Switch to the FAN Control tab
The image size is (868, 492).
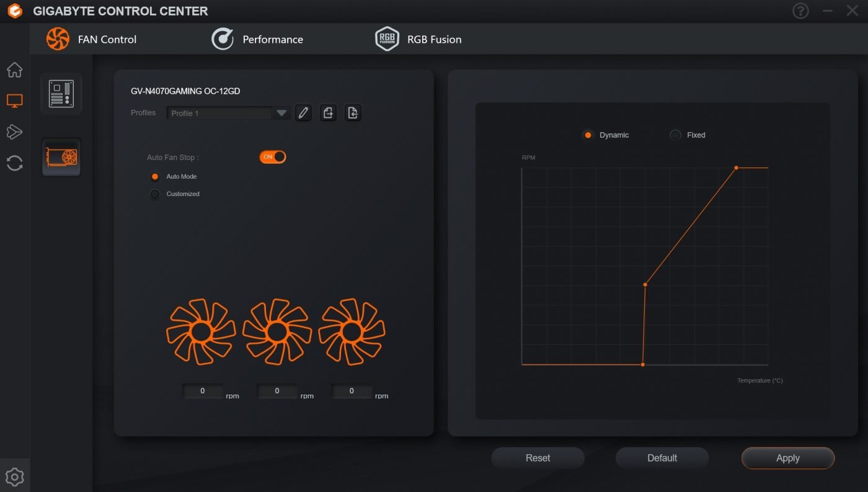pyautogui.click(x=91, y=39)
